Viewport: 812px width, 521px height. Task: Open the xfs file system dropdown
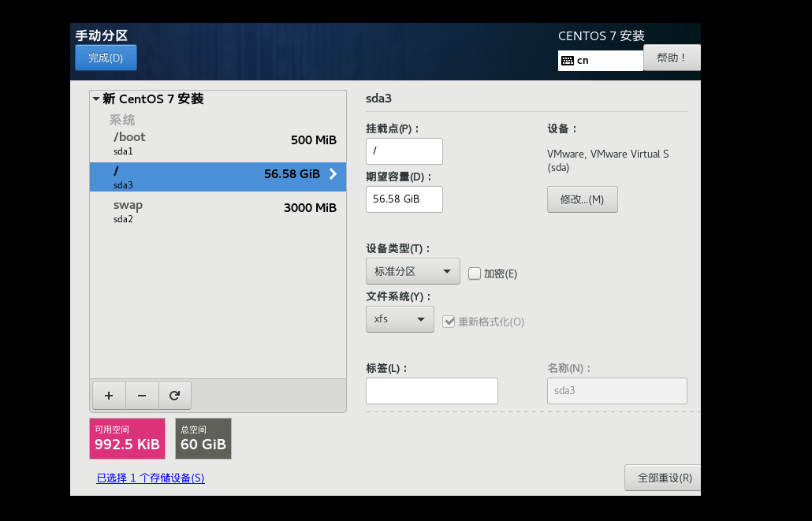coord(400,319)
